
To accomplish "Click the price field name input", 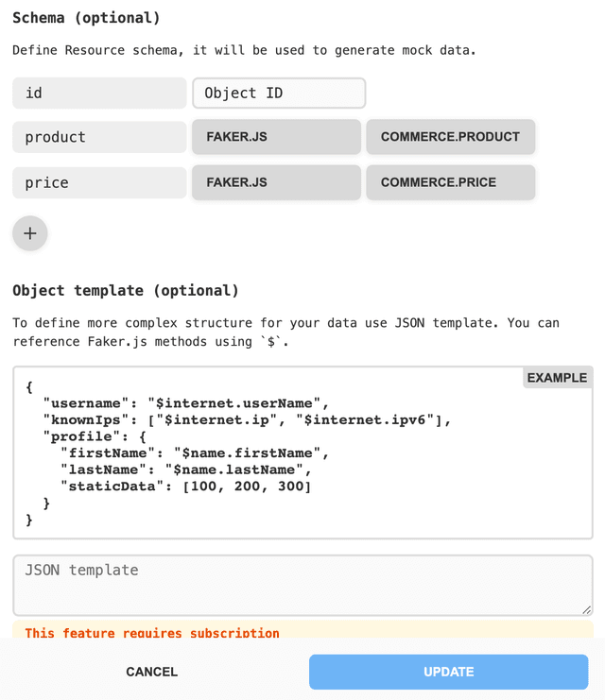I will (x=99, y=182).
